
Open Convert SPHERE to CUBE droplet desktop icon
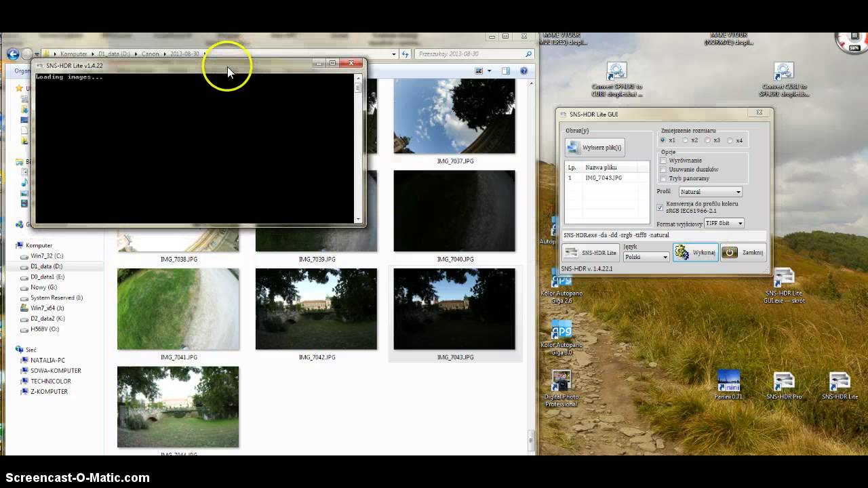(616, 80)
